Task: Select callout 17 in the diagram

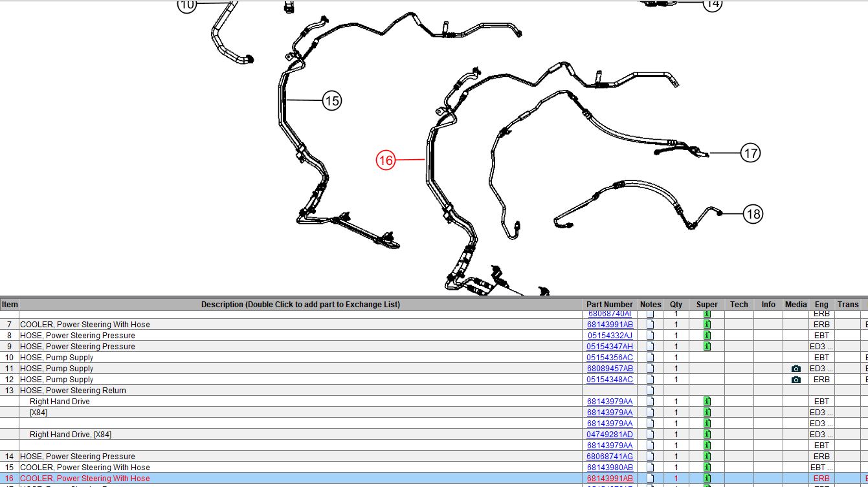Action: [x=750, y=153]
